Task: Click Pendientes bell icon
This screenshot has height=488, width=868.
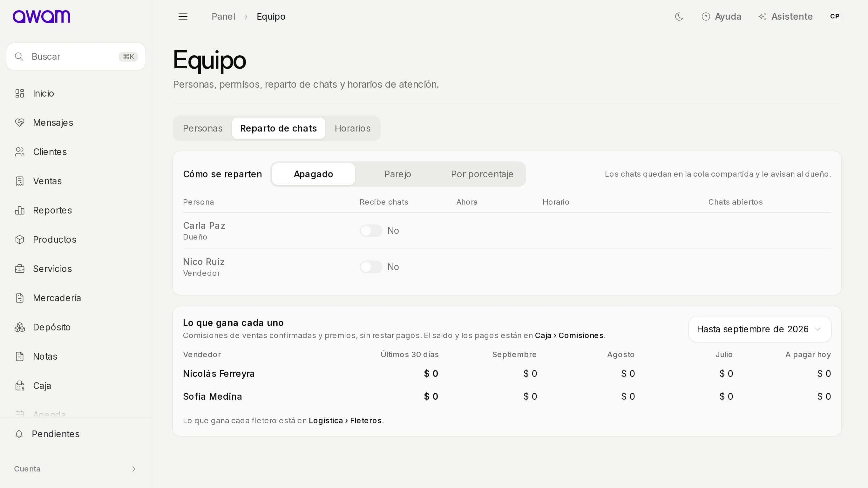Action: coord(19,434)
